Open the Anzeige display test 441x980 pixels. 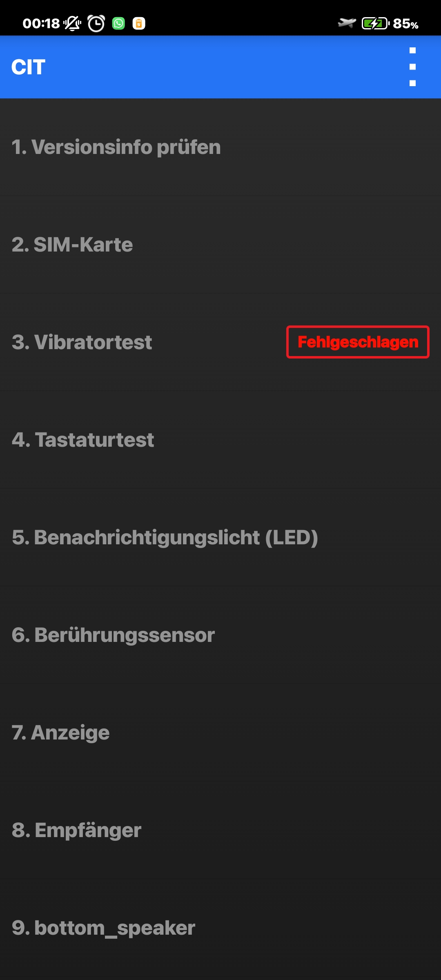(x=220, y=733)
